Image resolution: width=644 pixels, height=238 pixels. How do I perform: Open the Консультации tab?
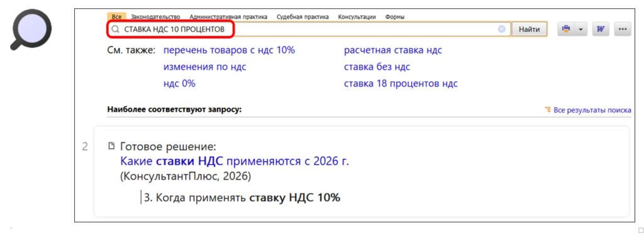coord(357,17)
